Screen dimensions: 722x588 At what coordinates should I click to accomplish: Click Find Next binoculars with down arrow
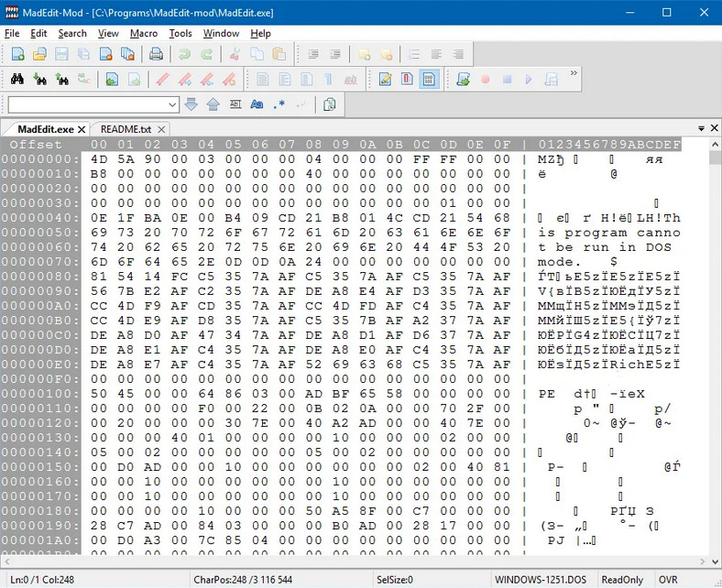tap(40, 79)
